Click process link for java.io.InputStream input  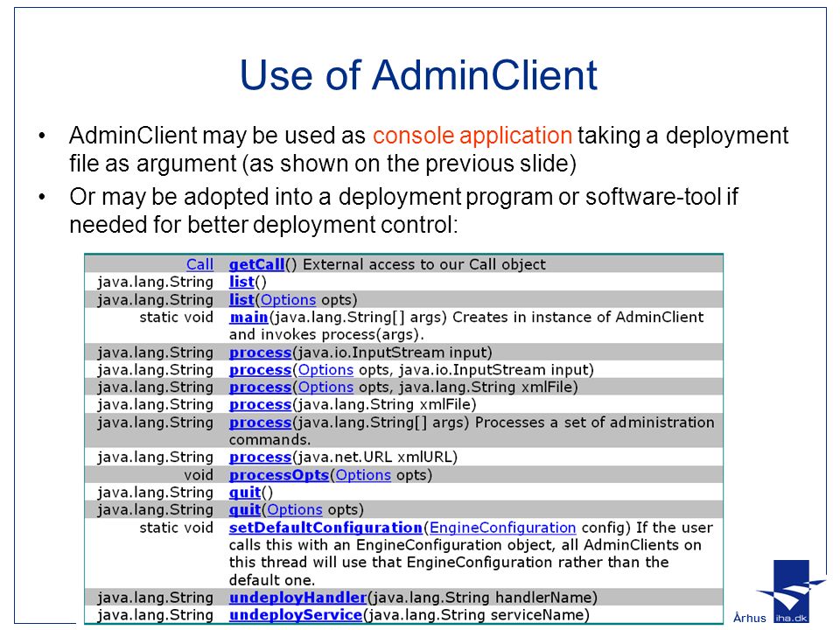pyautogui.click(x=261, y=353)
